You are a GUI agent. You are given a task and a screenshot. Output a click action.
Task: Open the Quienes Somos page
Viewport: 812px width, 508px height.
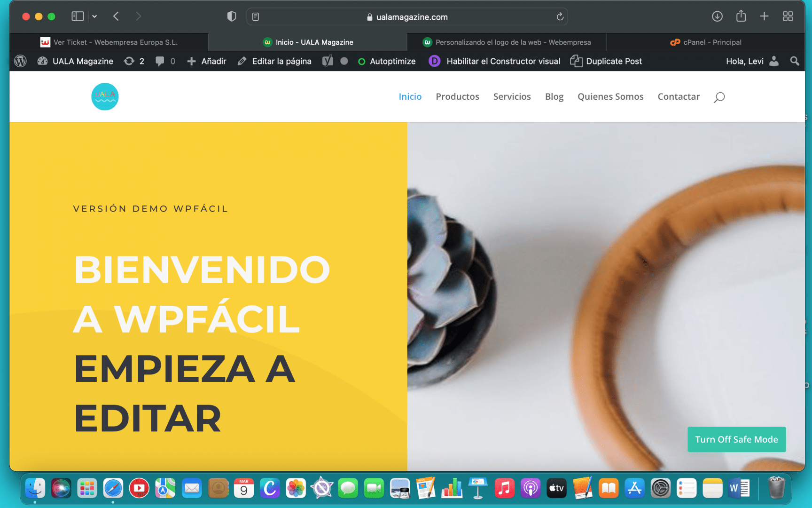(611, 96)
